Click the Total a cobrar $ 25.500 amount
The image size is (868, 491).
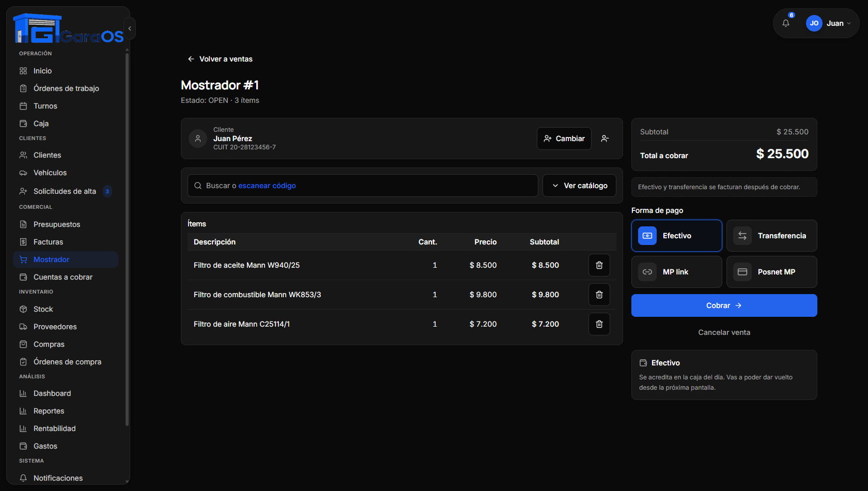click(782, 154)
